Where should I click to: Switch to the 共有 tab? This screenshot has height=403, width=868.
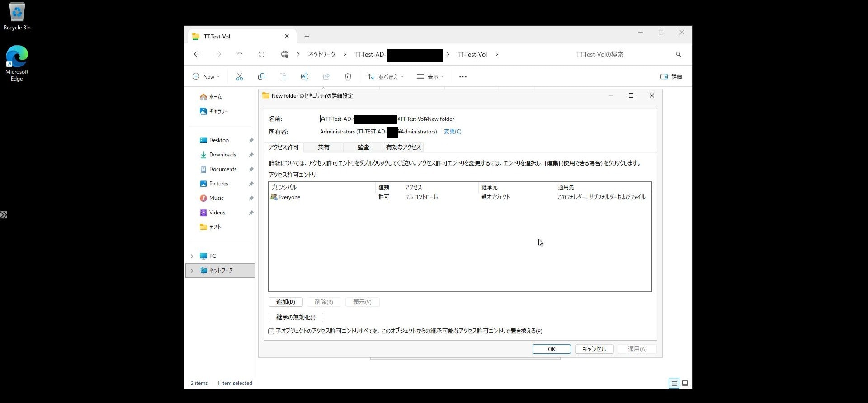(x=324, y=147)
